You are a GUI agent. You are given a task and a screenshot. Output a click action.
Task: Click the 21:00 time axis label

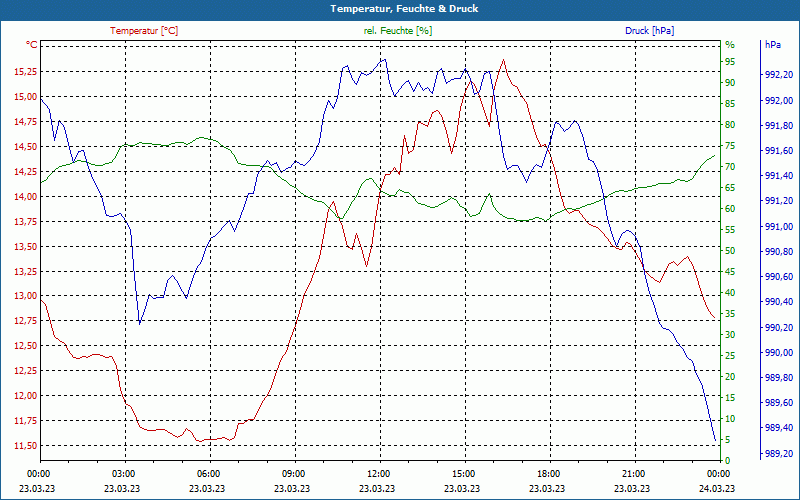pos(633,474)
